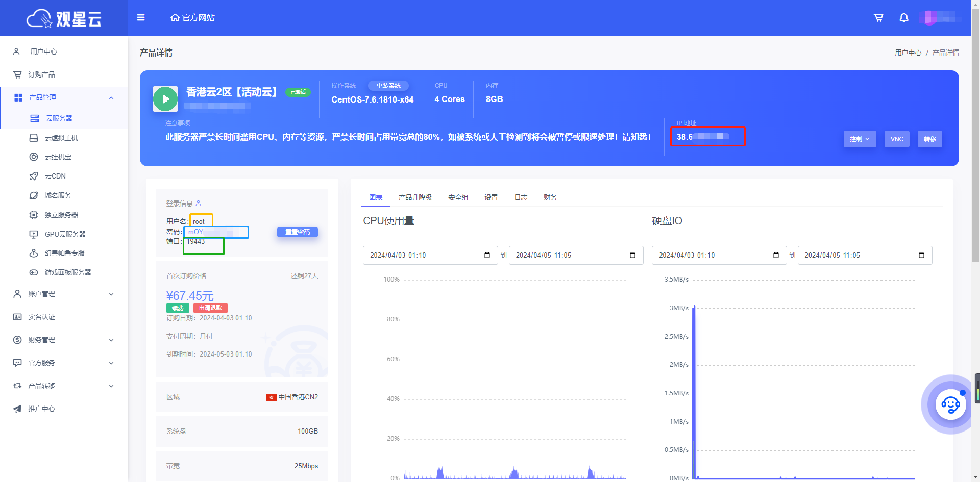Click the 游戏面板服务器 gamepad icon

coord(34,272)
